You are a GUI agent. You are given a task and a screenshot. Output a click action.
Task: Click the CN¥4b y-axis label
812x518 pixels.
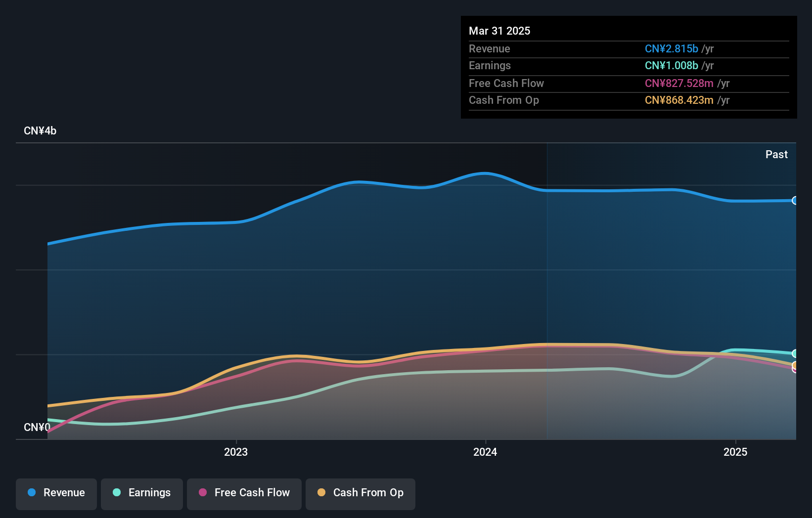point(40,131)
